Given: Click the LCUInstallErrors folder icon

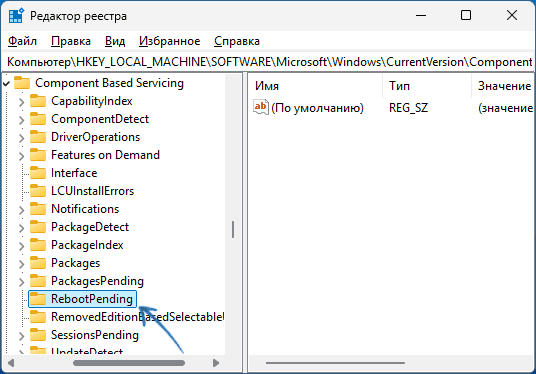Looking at the screenshot, I should pyautogui.click(x=38, y=191).
